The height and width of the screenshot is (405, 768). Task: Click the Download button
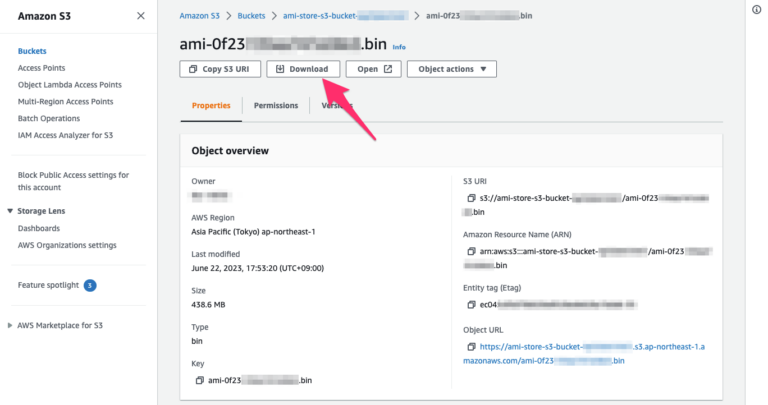point(303,69)
